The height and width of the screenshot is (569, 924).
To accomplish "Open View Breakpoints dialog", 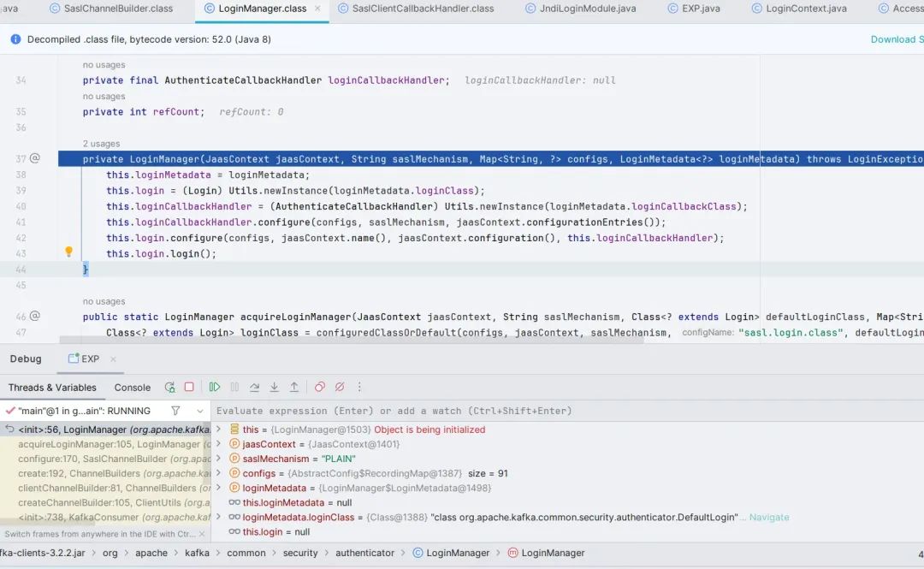I will coord(319,388).
